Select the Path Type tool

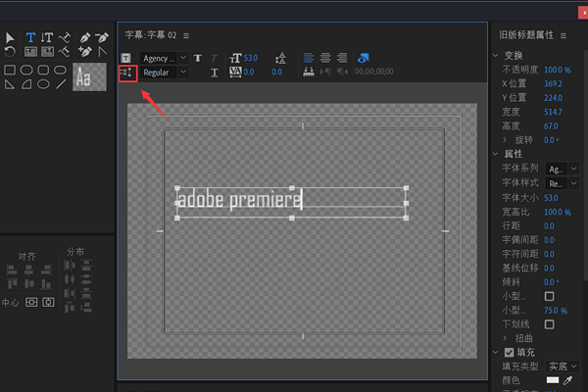pyautogui.click(x=65, y=37)
